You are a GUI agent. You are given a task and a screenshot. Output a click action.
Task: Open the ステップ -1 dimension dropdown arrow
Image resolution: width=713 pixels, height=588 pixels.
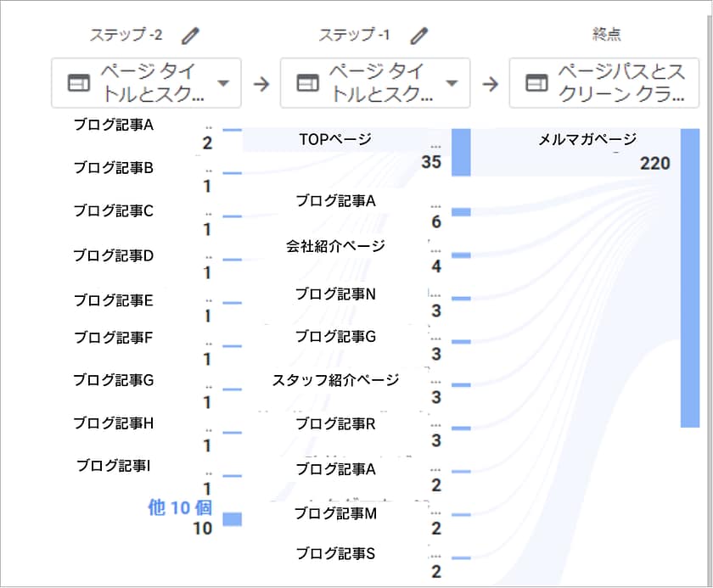click(x=452, y=83)
